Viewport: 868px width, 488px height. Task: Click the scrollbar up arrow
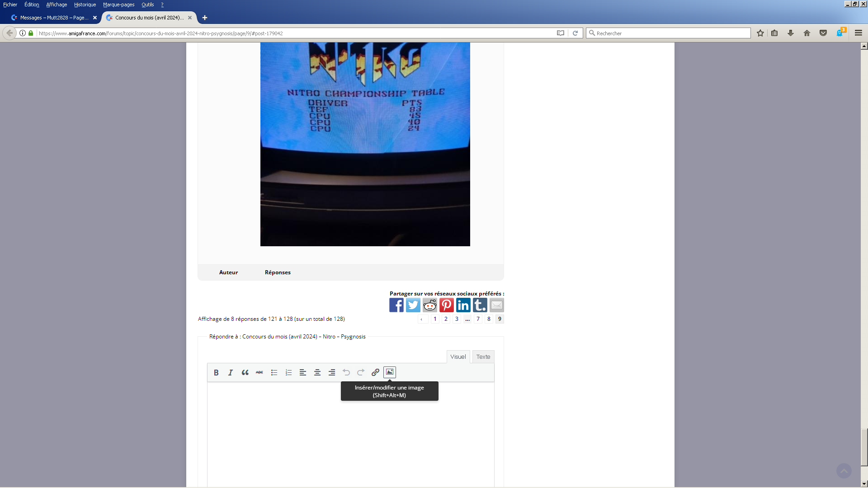pyautogui.click(x=864, y=46)
